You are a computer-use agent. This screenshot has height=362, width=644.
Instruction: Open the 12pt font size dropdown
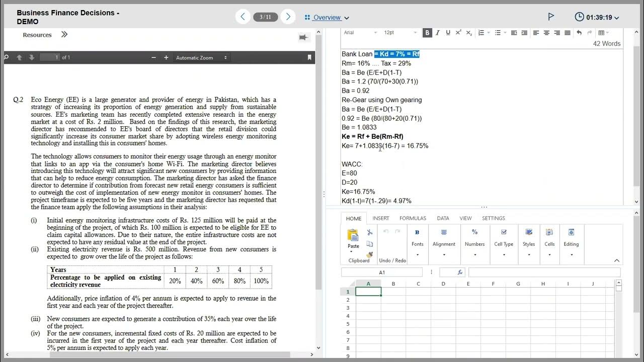pyautogui.click(x=400, y=33)
